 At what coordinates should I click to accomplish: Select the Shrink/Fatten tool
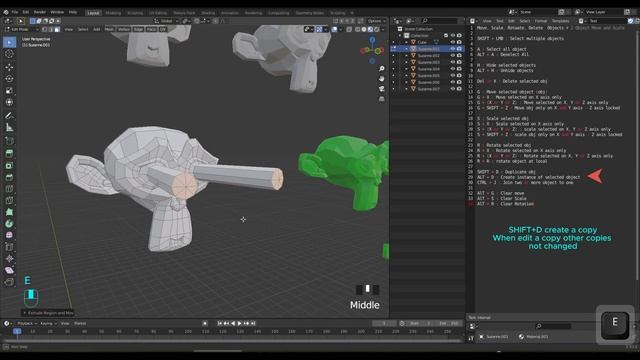tap(9, 258)
